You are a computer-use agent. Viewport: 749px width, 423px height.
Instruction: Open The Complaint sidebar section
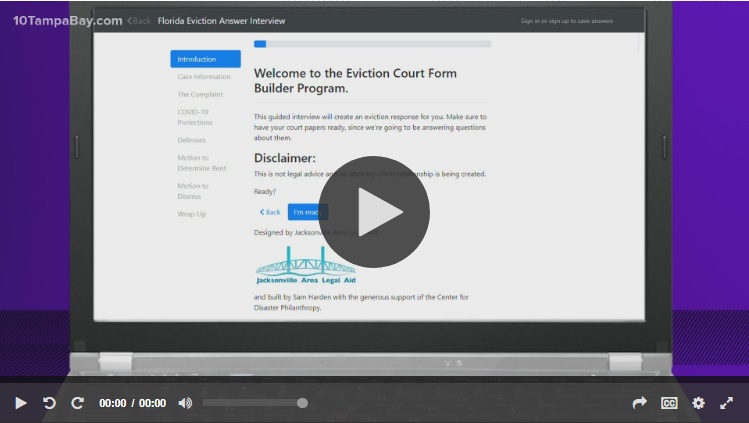tap(200, 95)
